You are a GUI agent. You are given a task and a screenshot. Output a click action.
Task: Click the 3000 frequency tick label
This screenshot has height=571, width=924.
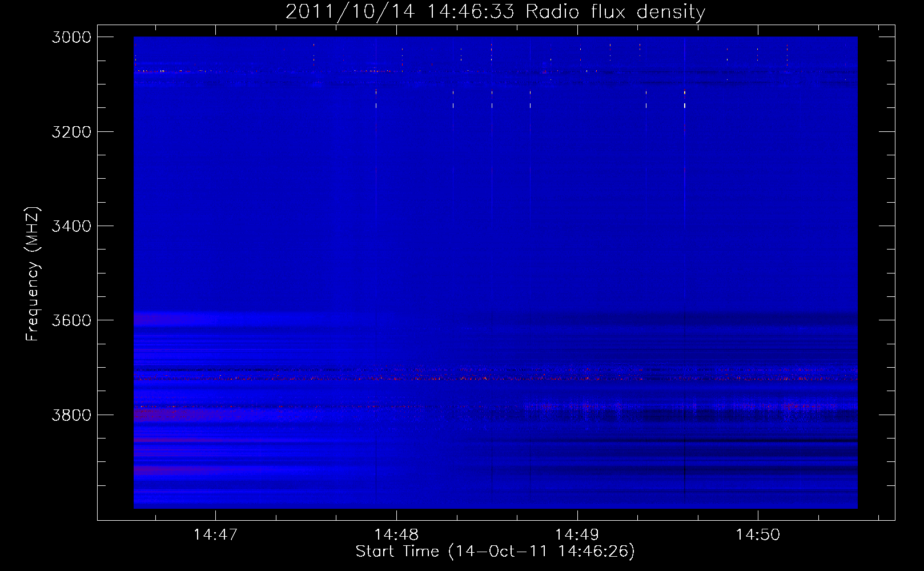tap(71, 37)
